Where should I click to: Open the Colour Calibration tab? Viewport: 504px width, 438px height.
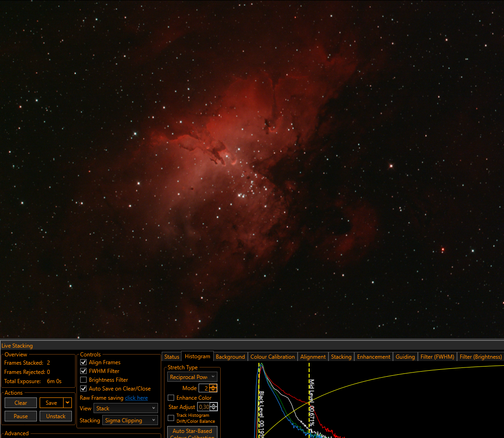(273, 357)
